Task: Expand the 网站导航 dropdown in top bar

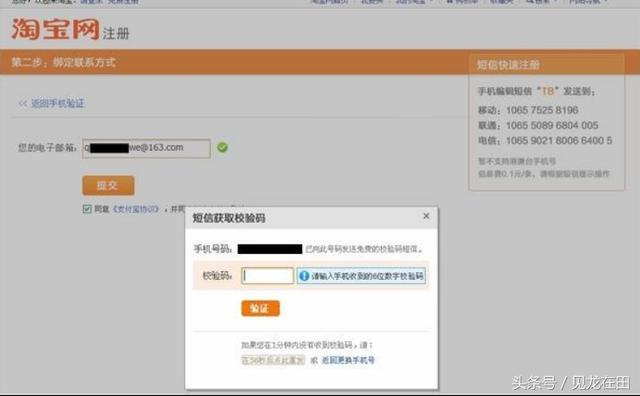Action: pyautogui.click(x=588, y=2)
